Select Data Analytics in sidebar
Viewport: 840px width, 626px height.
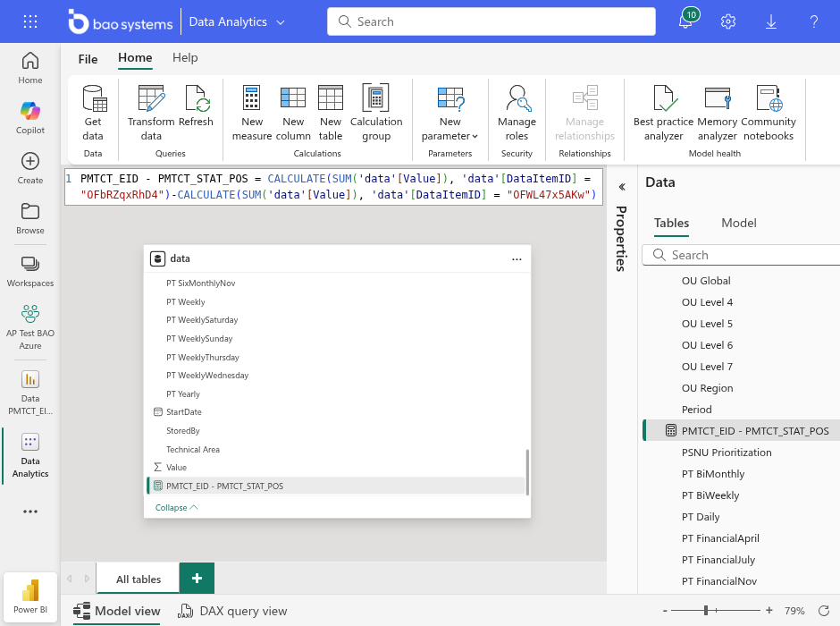pyautogui.click(x=30, y=455)
